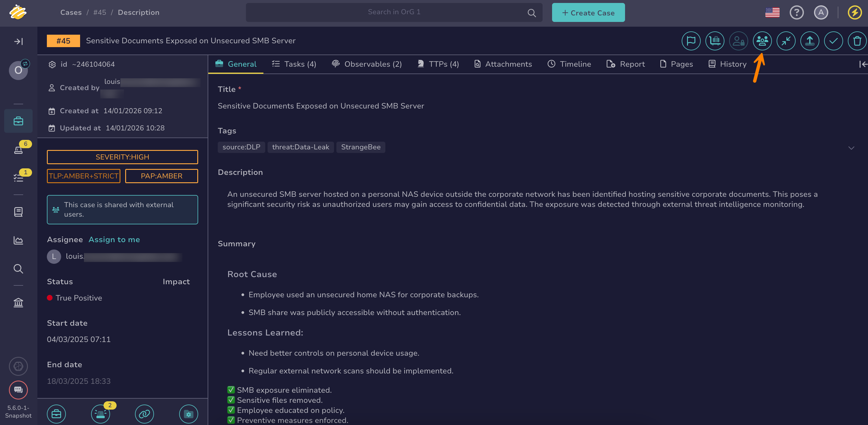Toggle the TLP:AMBER+STRICT label
This screenshot has height=425, width=868.
[x=84, y=176]
